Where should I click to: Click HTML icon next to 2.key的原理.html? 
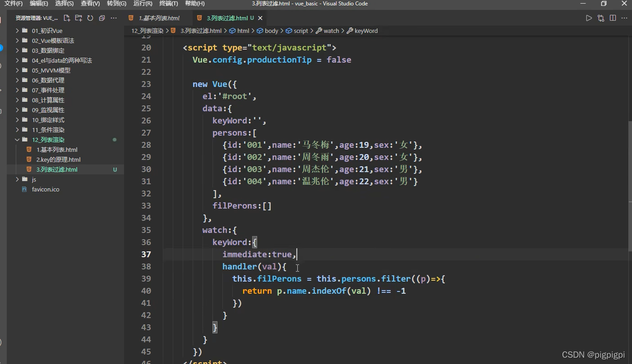tap(29, 159)
